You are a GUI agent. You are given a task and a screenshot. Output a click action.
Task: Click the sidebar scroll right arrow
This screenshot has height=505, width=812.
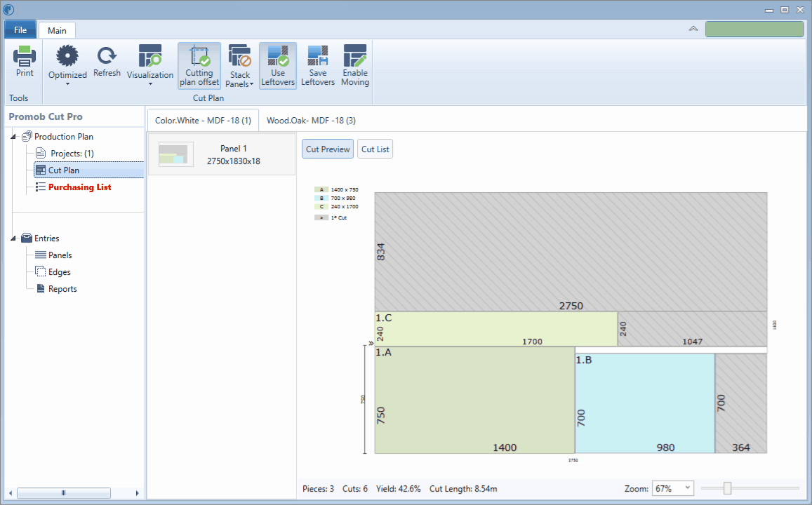point(138,493)
